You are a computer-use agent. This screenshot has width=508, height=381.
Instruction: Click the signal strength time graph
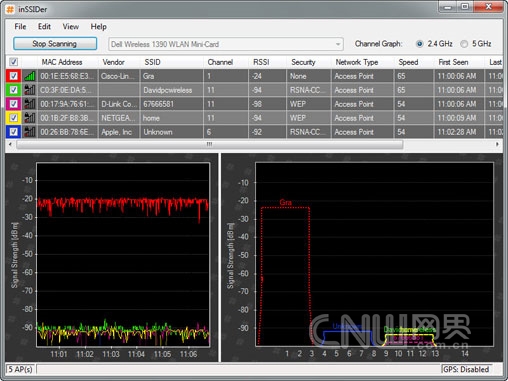pos(123,255)
